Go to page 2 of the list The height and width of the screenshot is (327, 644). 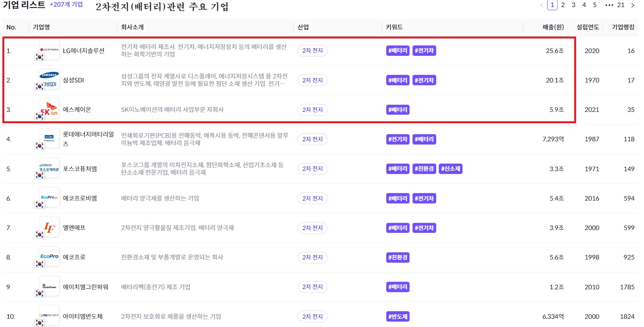(x=563, y=5)
